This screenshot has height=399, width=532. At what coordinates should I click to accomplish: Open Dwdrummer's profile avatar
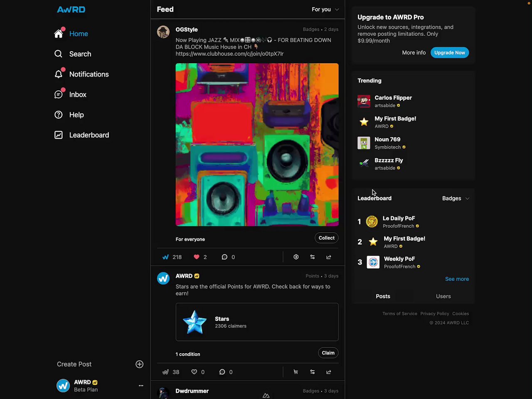pos(163,393)
